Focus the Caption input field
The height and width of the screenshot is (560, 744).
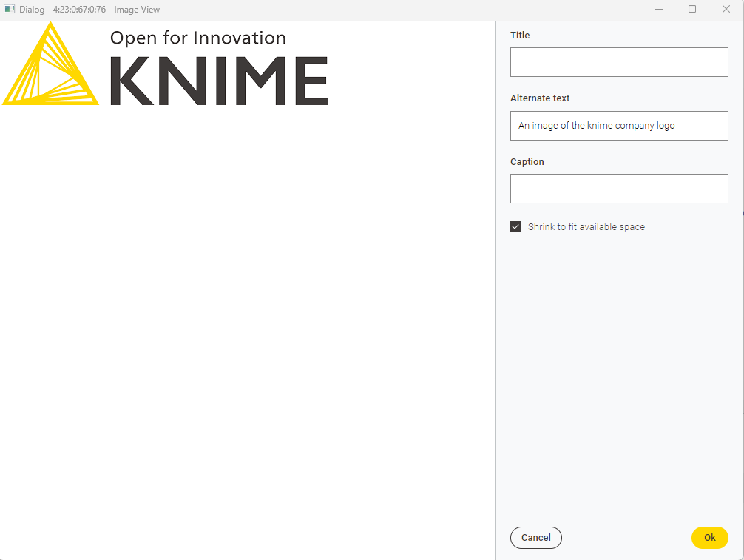[619, 189]
